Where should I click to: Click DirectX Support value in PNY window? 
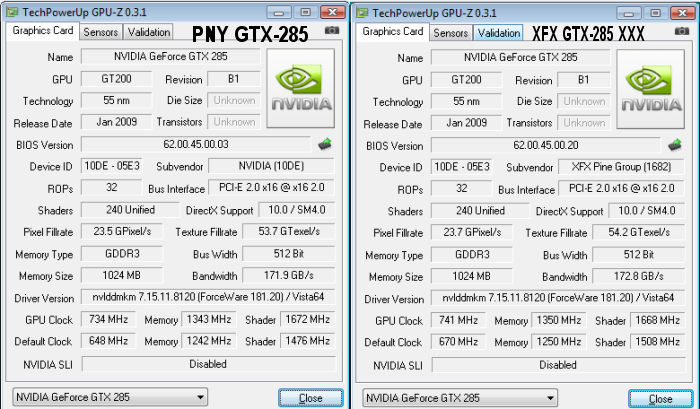click(x=296, y=210)
